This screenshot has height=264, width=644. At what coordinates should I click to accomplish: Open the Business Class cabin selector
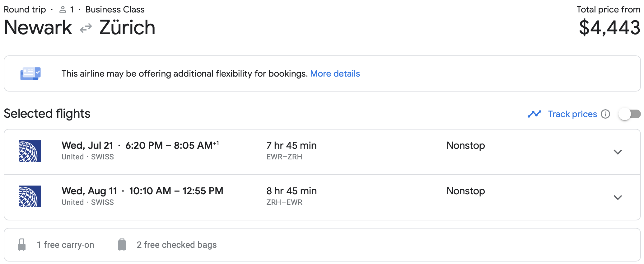[115, 9]
